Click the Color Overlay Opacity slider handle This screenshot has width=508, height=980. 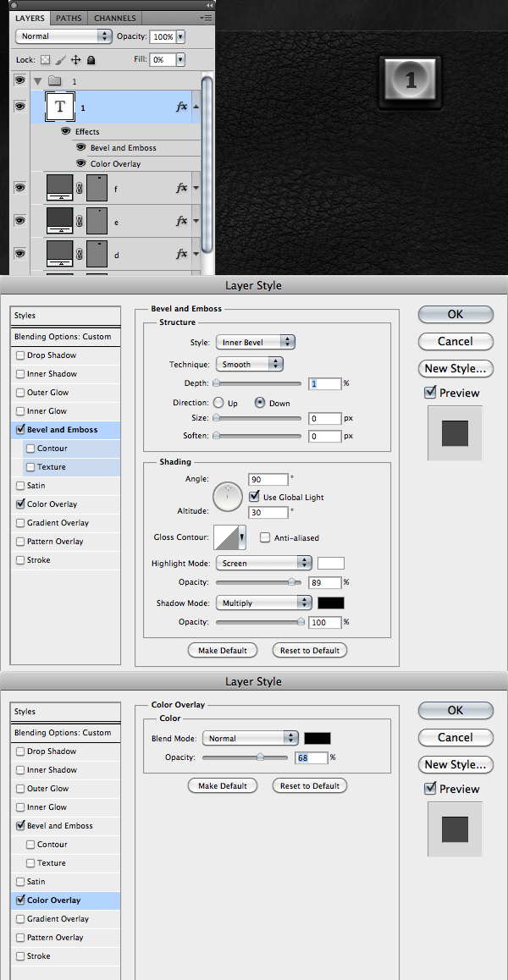[x=261, y=757]
